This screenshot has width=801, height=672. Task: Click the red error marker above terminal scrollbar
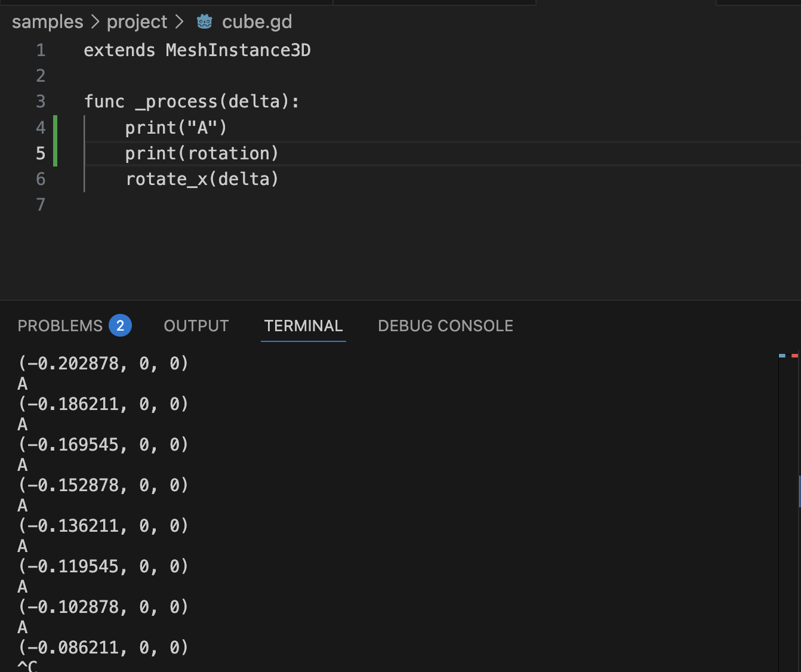click(x=794, y=355)
